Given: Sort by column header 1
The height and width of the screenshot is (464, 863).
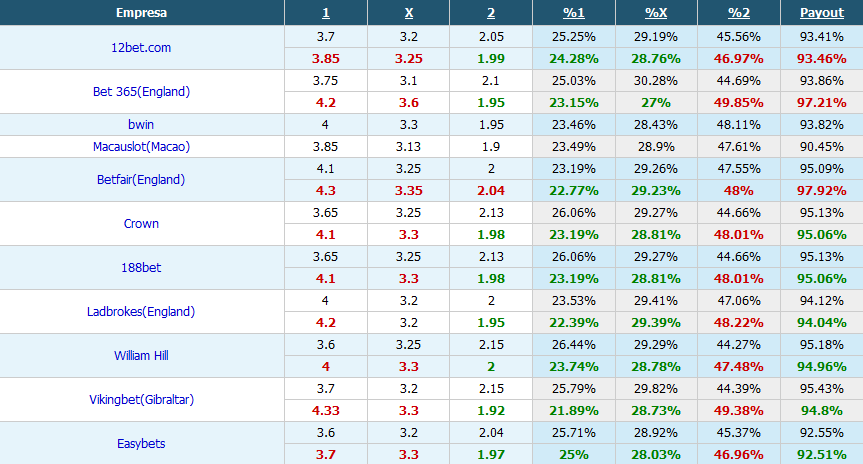Looking at the screenshot, I should pos(326,13).
